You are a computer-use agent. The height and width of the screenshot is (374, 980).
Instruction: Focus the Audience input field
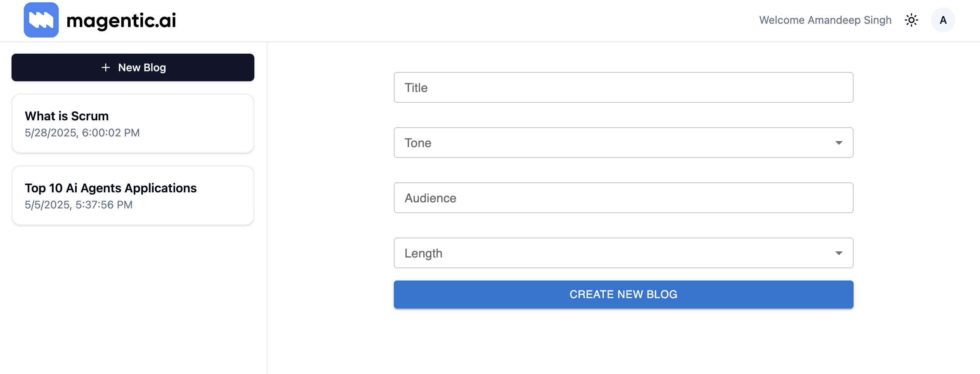tap(623, 198)
